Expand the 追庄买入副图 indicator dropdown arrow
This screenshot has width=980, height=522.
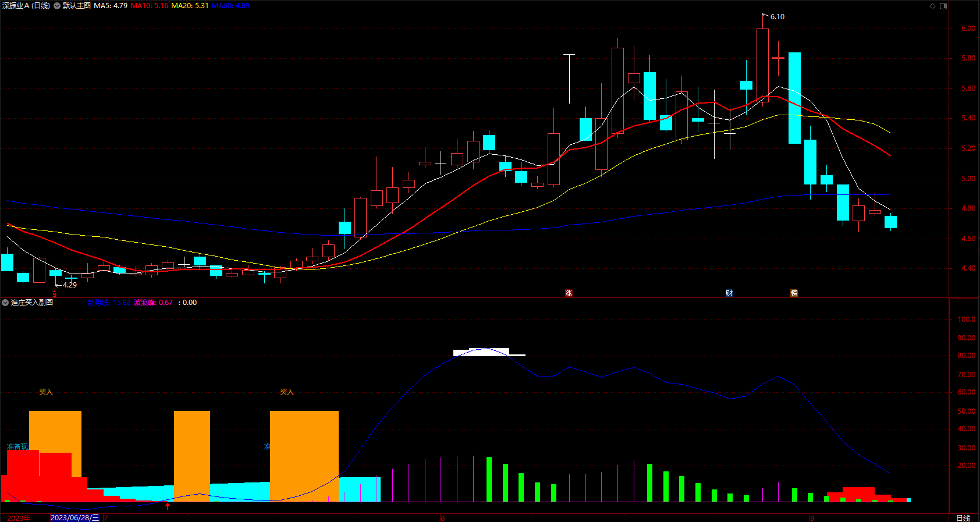[x=5, y=303]
